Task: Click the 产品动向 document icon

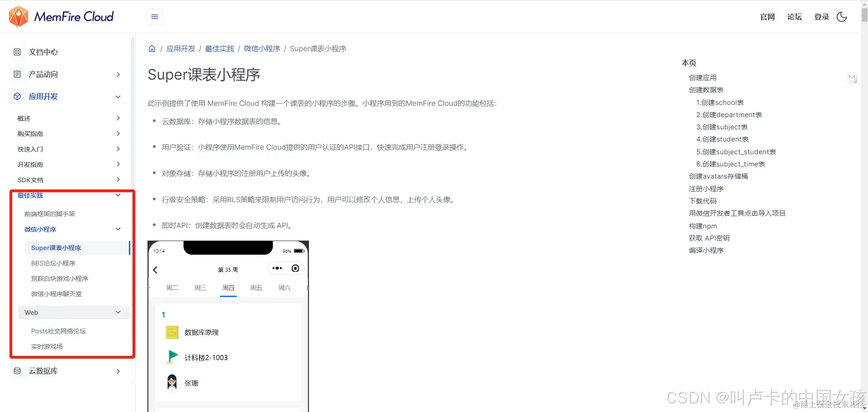Action: pyautogui.click(x=17, y=74)
